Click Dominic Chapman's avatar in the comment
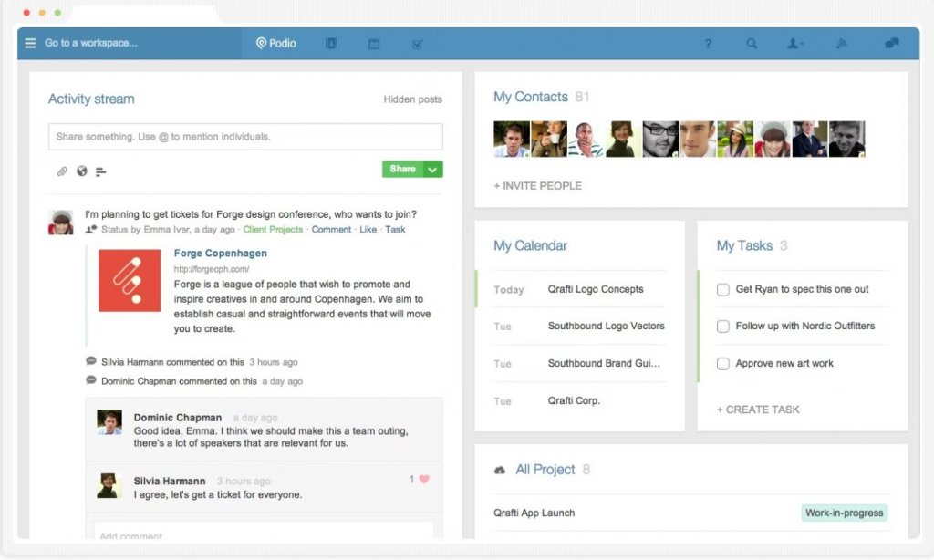 [x=109, y=421]
